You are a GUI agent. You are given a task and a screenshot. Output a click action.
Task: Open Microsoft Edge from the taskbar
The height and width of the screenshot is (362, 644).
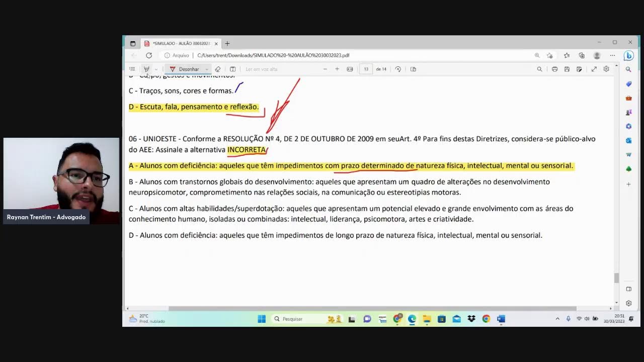tap(412, 319)
